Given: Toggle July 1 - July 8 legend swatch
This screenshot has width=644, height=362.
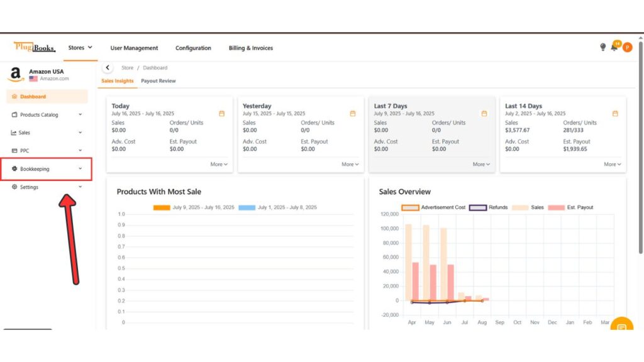Looking at the screenshot, I should pyautogui.click(x=247, y=207).
